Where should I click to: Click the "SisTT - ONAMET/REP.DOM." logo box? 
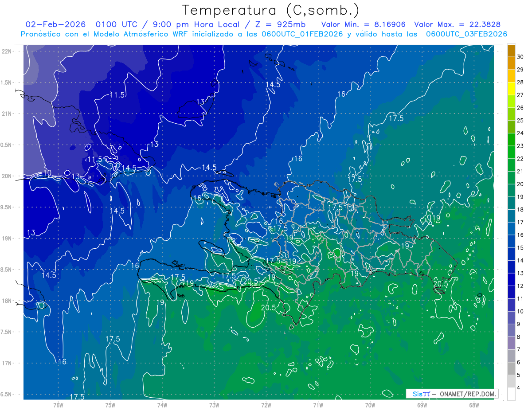(452, 394)
